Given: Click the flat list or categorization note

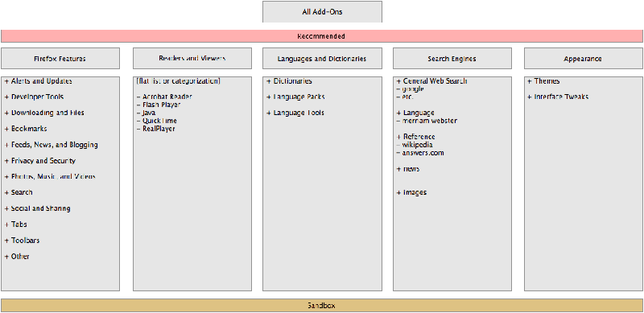Looking at the screenshot, I should point(178,81).
